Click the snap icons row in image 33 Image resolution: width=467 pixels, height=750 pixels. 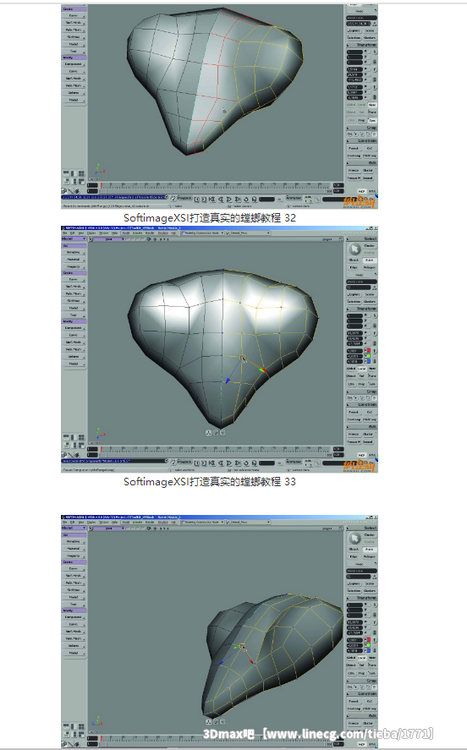click(362, 398)
